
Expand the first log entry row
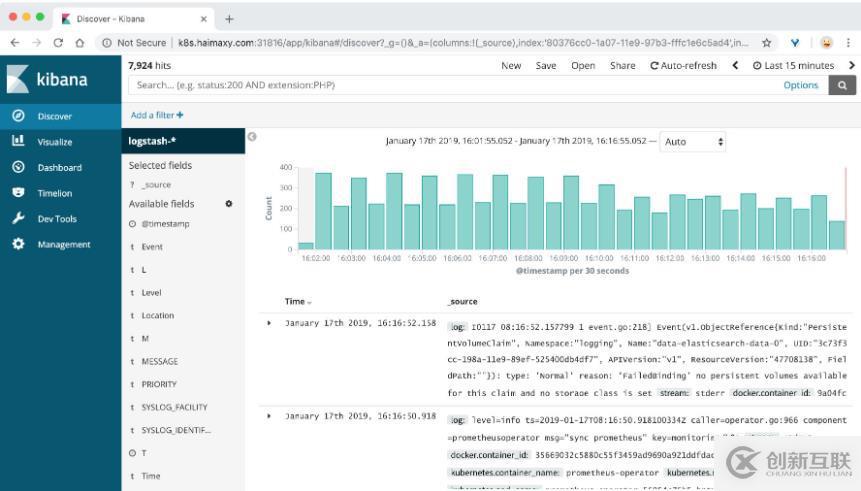click(x=269, y=324)
